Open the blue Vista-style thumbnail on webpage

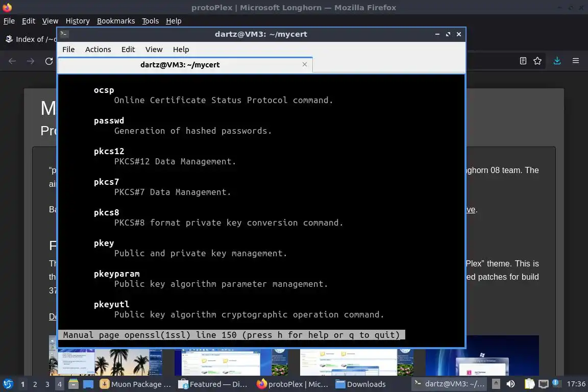[x=482, y=356]
